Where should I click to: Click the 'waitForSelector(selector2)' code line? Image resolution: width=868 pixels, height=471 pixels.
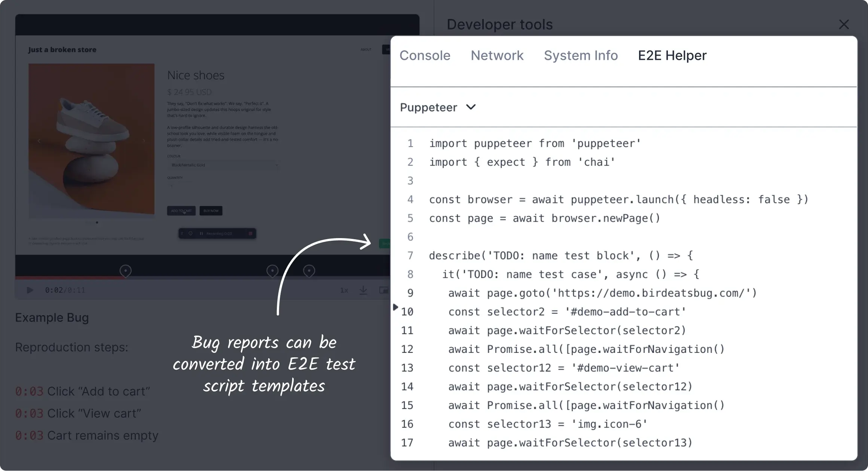pyautogui.click(x=567, y=330)
